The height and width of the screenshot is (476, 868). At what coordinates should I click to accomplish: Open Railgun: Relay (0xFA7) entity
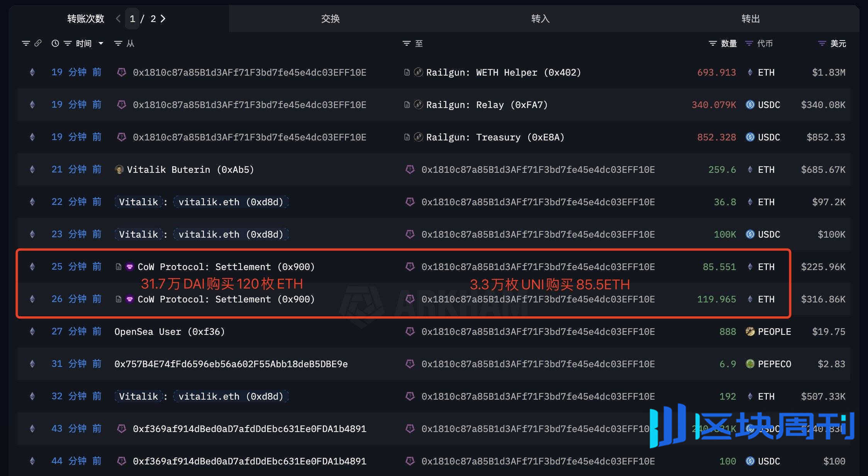click(x=487, y=105)
